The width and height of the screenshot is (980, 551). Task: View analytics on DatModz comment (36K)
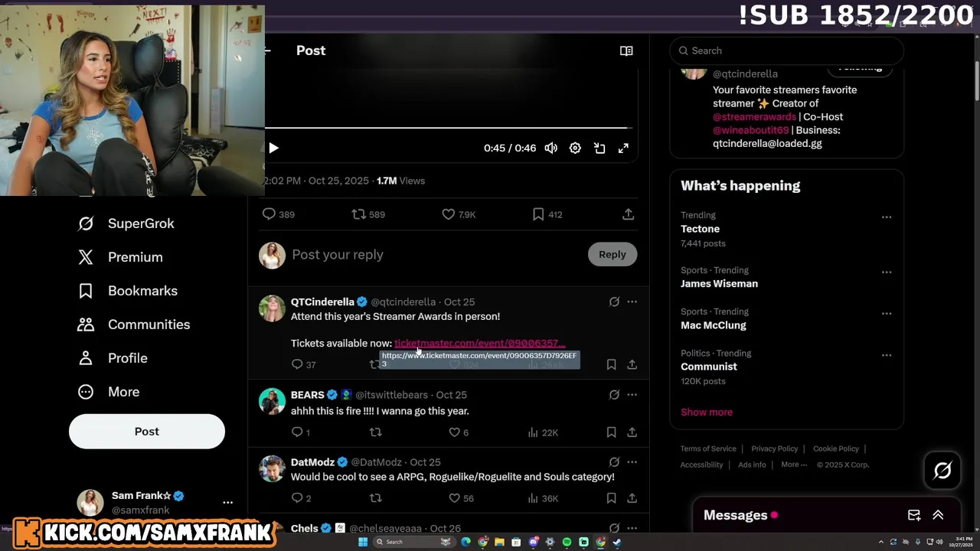(543, 498)
